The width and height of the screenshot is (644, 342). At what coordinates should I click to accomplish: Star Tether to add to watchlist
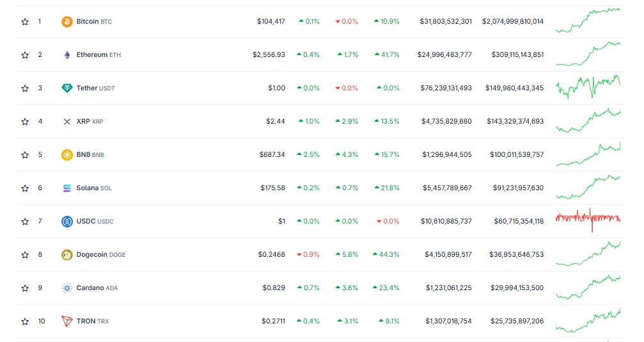(x=25, y=88)
